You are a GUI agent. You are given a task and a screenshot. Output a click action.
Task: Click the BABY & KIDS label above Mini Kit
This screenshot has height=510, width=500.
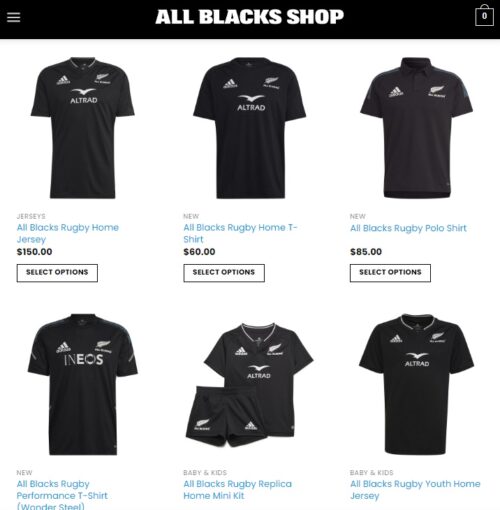pyautogui.click(x=205, y=473)
